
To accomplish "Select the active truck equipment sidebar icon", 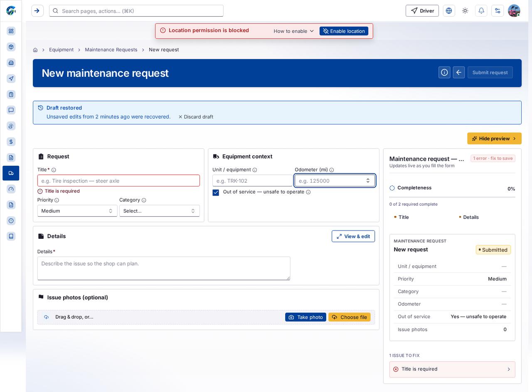I will (x=11, y=173).
